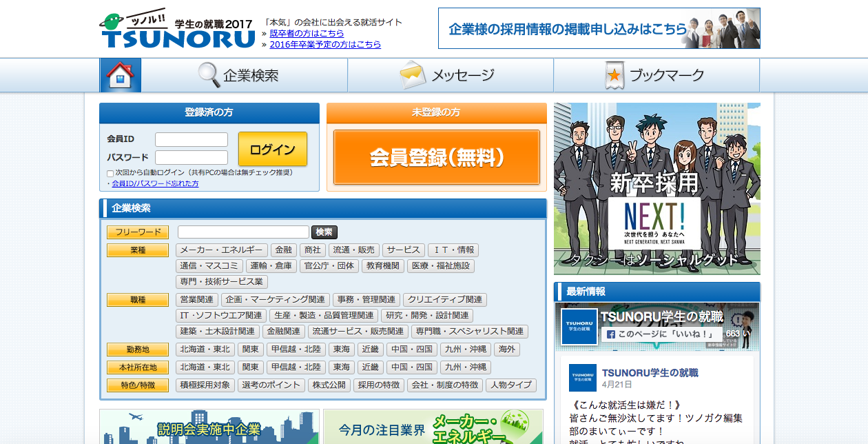This screenshot has width=868, height=444.
Task: Select the ＩＴ・情報 industry tag
Action: pos(453,250)
